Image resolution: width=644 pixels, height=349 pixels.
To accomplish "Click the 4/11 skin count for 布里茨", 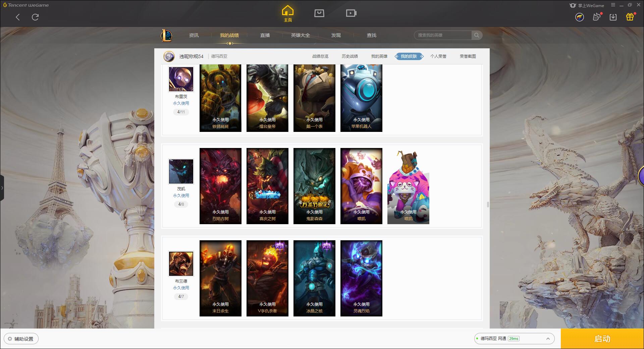I will point(181,112).
